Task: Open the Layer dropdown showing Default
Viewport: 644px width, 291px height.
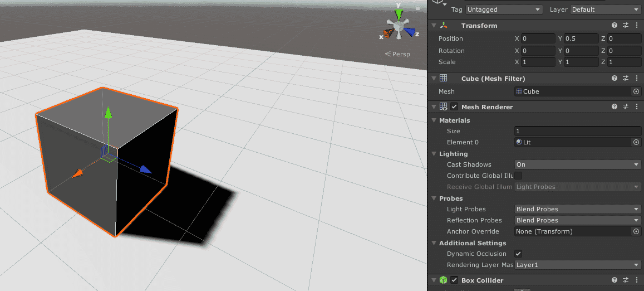Action: (606, 9)
